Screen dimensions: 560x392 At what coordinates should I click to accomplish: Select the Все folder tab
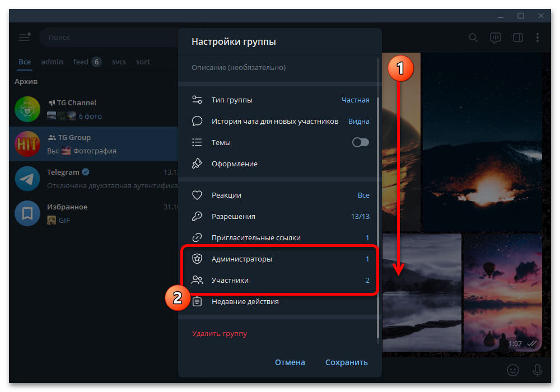tap(25, 62)
